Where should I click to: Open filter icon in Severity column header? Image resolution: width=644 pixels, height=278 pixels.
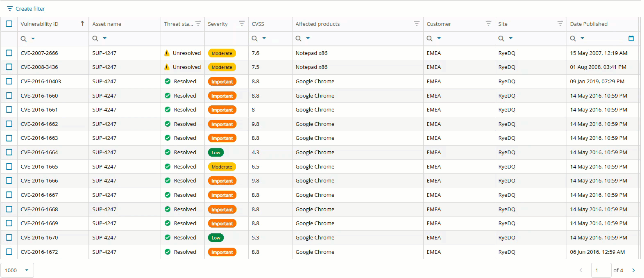(x=242, y=24)
